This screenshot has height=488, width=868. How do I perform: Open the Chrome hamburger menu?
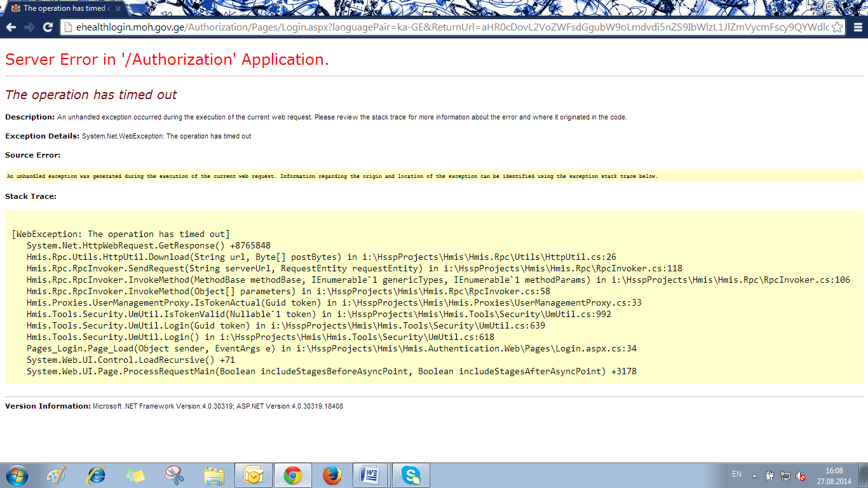pos(857,27)
